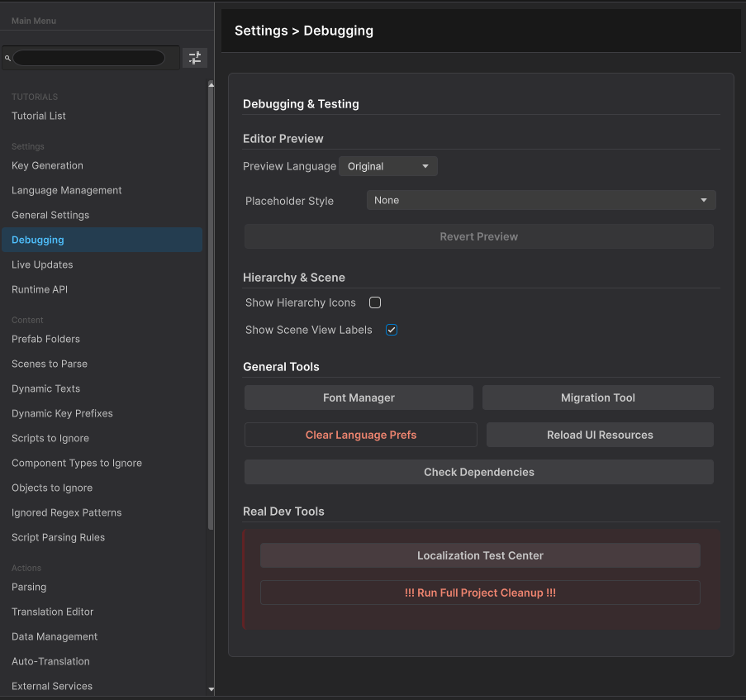The image size is (746, 700).
Task: Click Clear Language Prefs
Action: pos(360,435)
